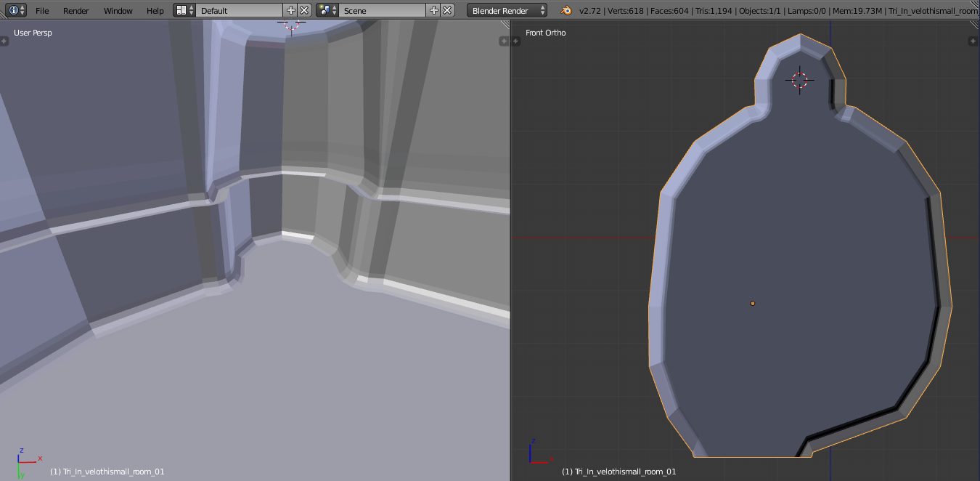
Task: Expand the tool shelf in Front Ortho viewport
Action: (x=516, y=41)
